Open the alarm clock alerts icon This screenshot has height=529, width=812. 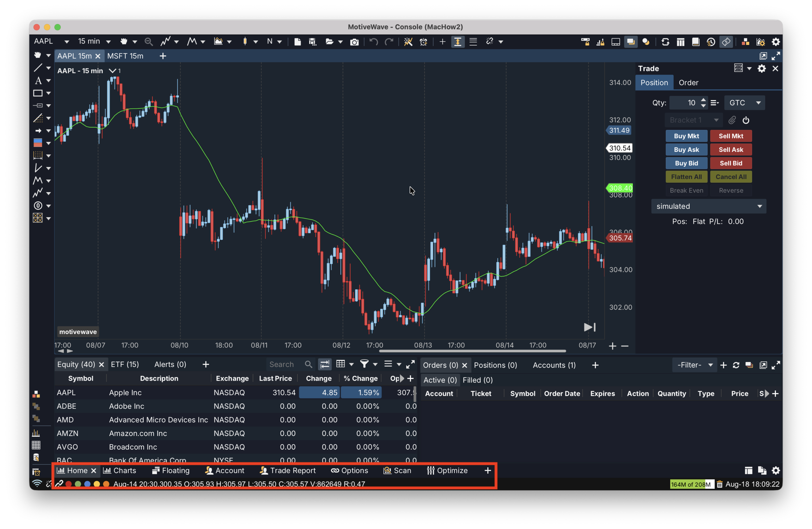[423, 42]
